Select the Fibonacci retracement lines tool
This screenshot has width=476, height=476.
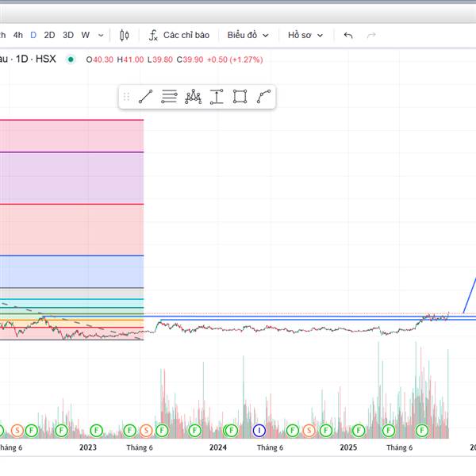click(x=169, y=97)
